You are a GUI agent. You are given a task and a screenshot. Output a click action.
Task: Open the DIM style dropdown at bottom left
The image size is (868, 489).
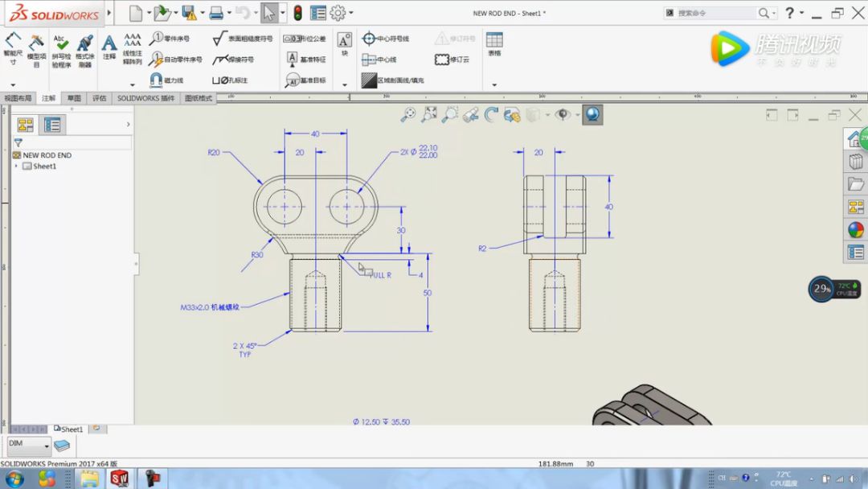pos(46,445)
